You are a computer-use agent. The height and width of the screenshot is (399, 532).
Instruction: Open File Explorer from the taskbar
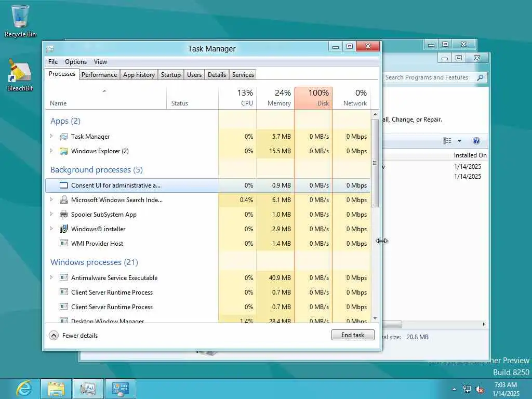pyautogui.click(x=56, y=389)
